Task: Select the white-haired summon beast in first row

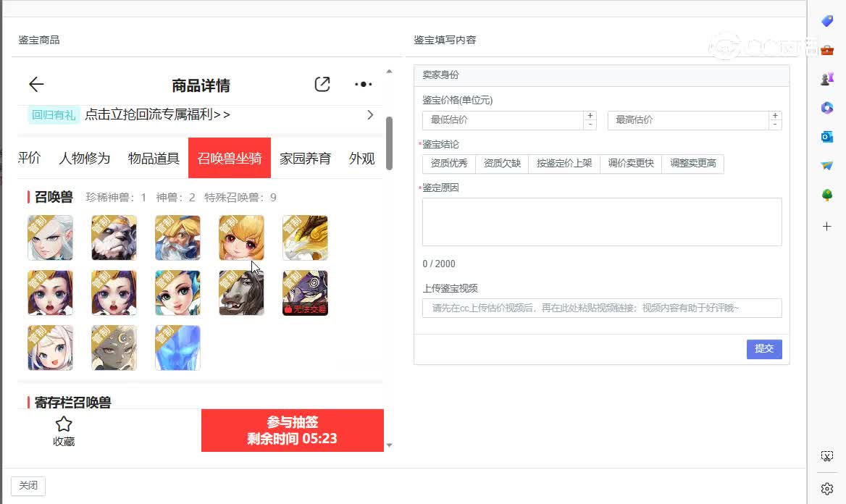Action: 50,238
